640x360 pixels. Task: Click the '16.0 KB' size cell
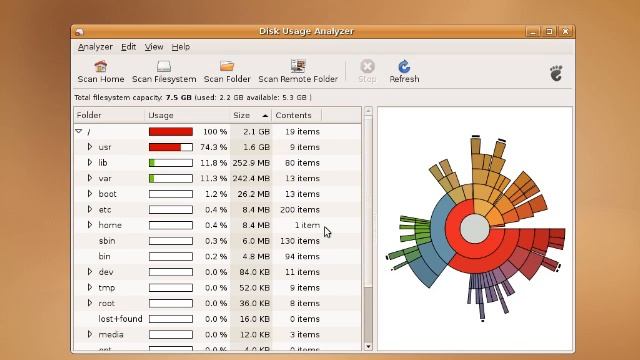tap(254, 319)
